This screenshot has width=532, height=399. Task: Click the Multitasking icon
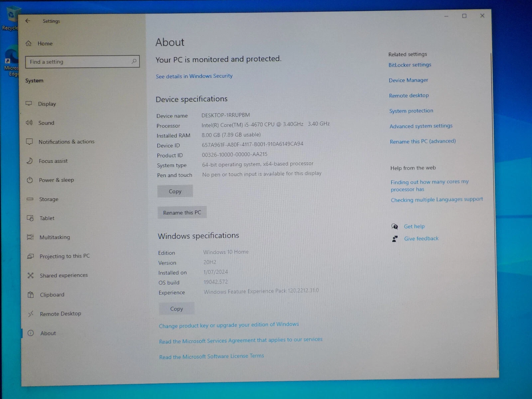pyautogui.click(x=30, y=237)
